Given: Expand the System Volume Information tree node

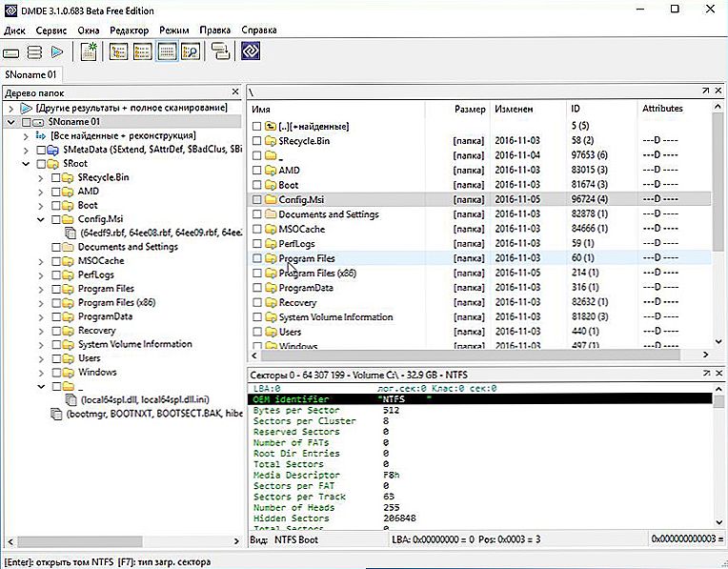Looking at the screenshot, I should click(41, 345).
